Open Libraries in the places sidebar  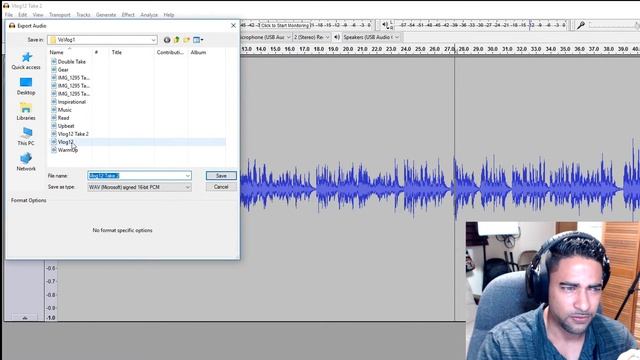click(26, 111)
